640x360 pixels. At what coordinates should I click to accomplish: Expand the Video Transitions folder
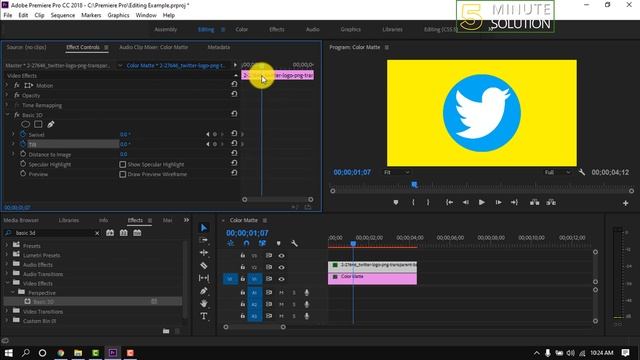(x=7, y=311)
